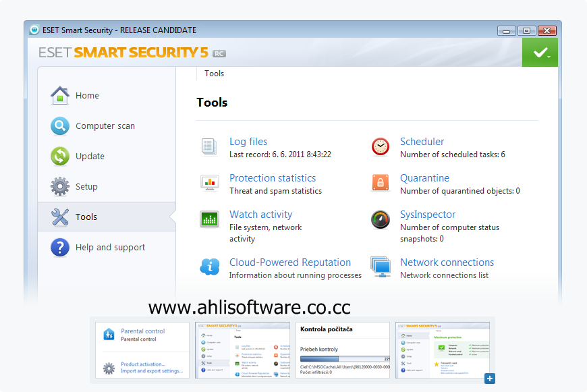Image resolution: width=587 pixels, height=392 pixels.
Task: Open the Computer scan section
Action: [x=107, y=125]
